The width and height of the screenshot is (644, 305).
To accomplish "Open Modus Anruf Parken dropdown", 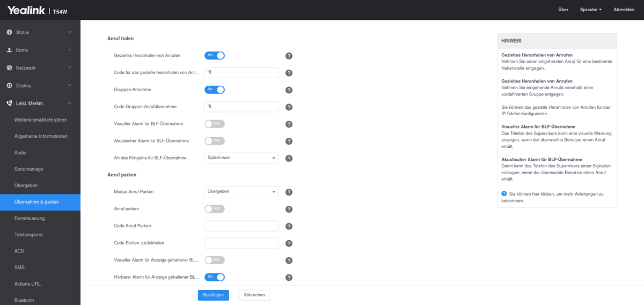I will 241,192.
